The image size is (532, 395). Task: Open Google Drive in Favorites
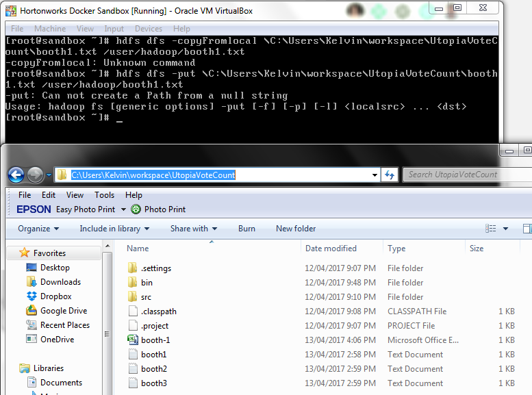pos(64,311)
